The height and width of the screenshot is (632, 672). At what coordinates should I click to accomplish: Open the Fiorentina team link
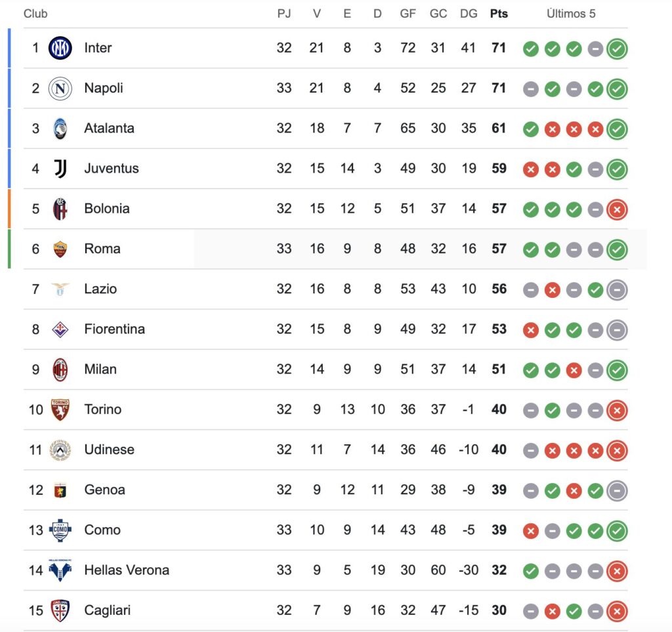click(x=114, y=329)
